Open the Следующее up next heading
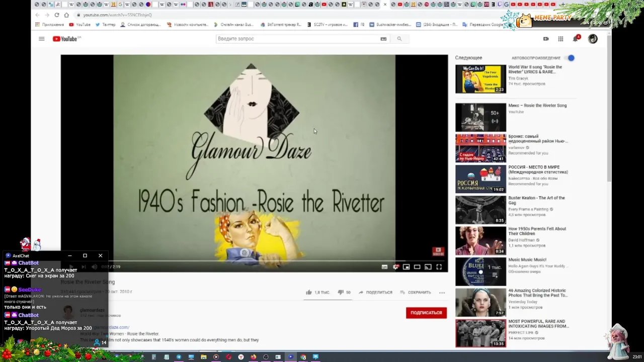This screenshot has height=362, width=644. [x=468, y=58]
